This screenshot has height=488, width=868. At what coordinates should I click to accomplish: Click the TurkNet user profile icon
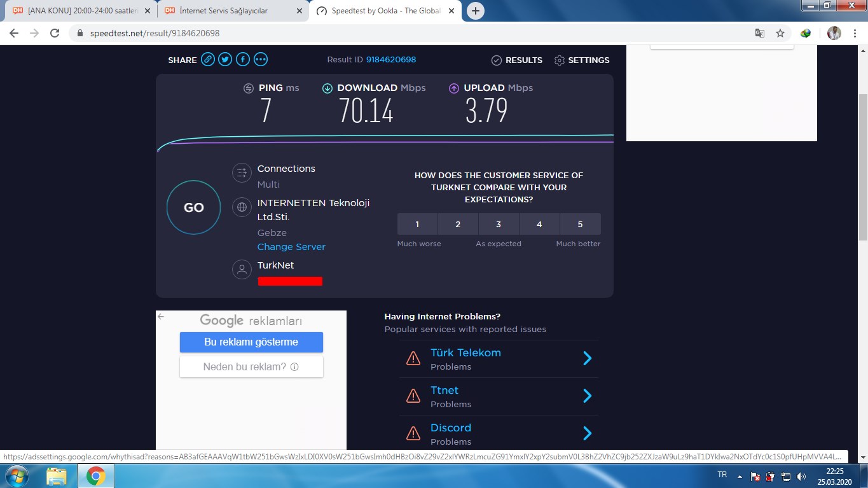242,269
